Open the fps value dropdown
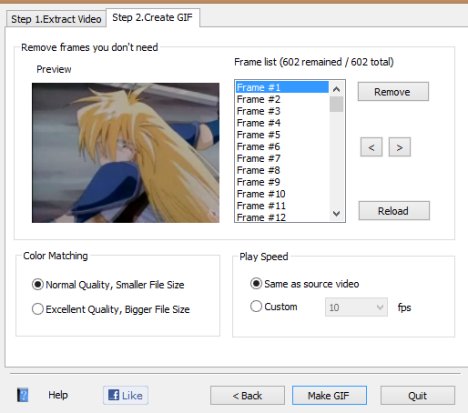The width and height of the screenshot is (468, 413). (x=356, y=307)
